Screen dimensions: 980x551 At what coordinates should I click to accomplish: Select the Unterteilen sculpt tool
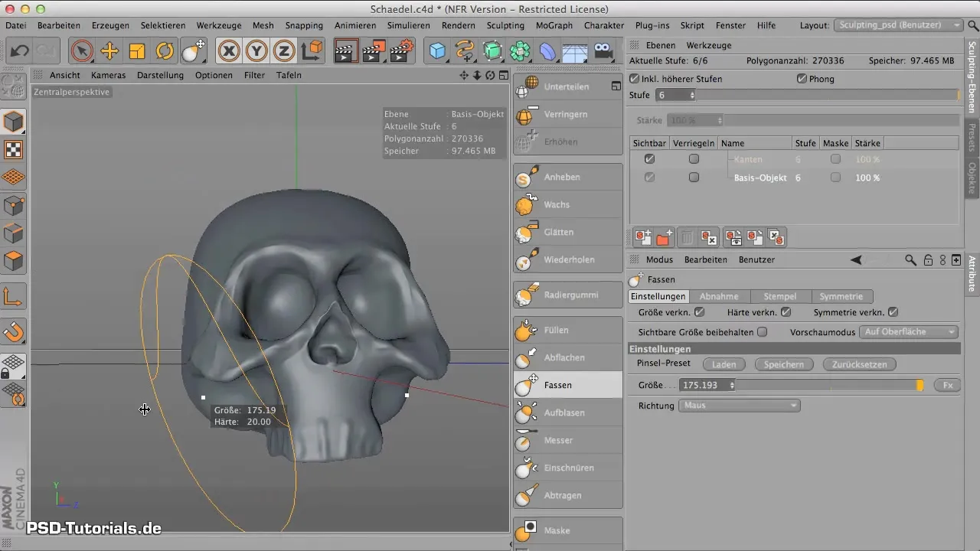(x=568, y=86)
